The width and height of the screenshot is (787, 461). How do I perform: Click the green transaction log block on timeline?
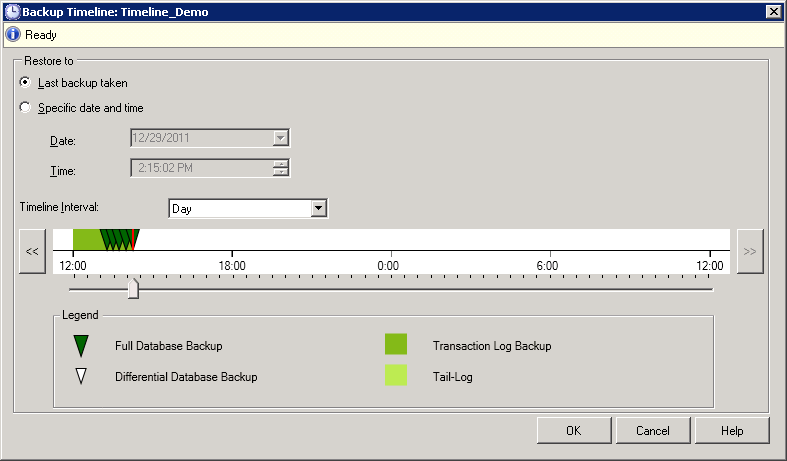[87, 239]
